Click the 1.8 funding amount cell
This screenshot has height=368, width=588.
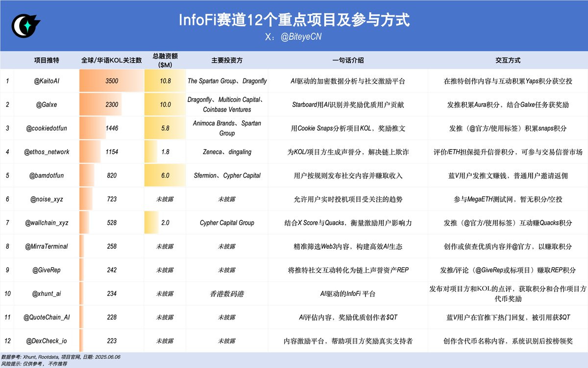pyautogui.click(x=165, y=152)
